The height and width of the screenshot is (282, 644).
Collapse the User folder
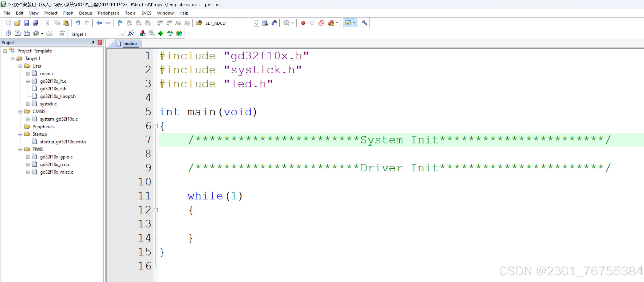[x=21, y=66]
